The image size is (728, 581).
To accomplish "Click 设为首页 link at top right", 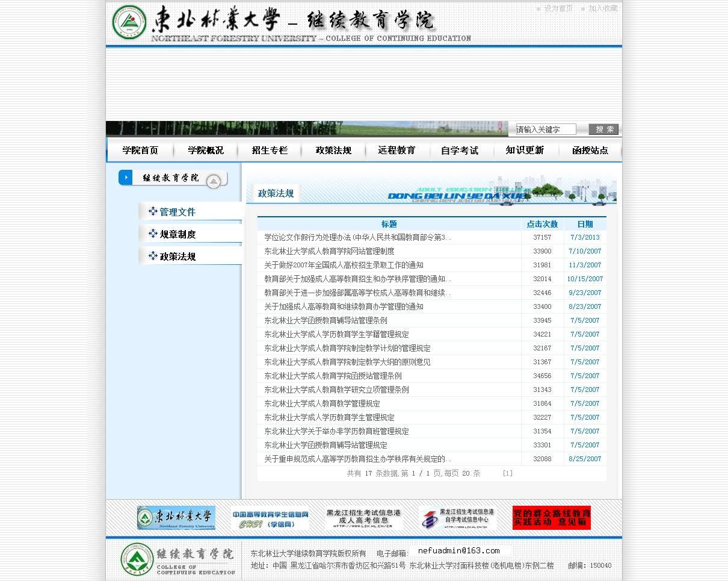I will 558,8.
